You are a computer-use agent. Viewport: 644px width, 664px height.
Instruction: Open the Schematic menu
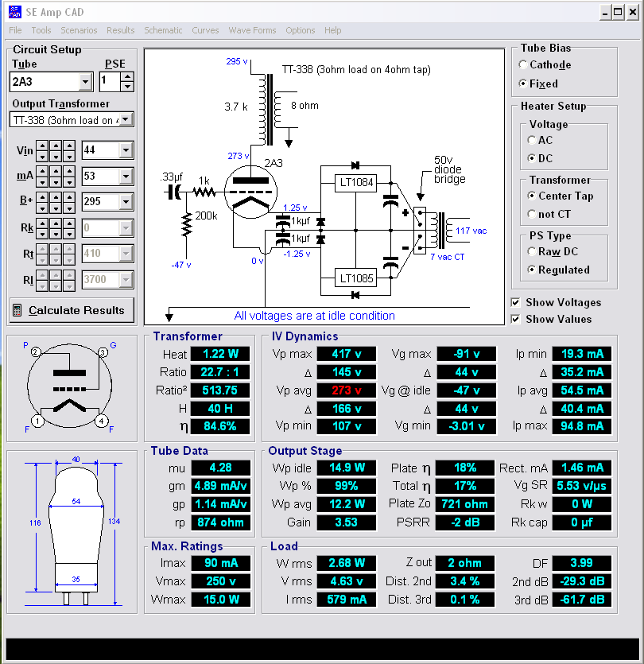(163, 30)
